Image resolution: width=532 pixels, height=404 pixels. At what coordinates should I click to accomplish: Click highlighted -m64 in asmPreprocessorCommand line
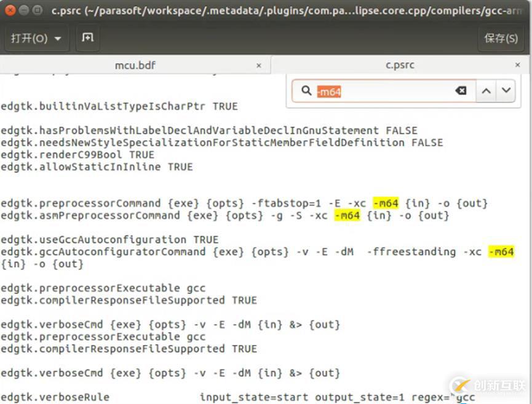coord(347,215)
